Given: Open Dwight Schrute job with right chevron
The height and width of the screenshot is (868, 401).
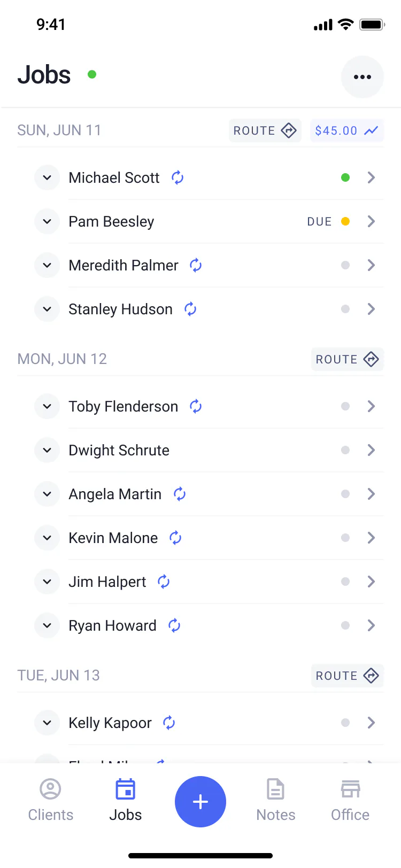Looking at the screenshot, I should coord(371,450).
